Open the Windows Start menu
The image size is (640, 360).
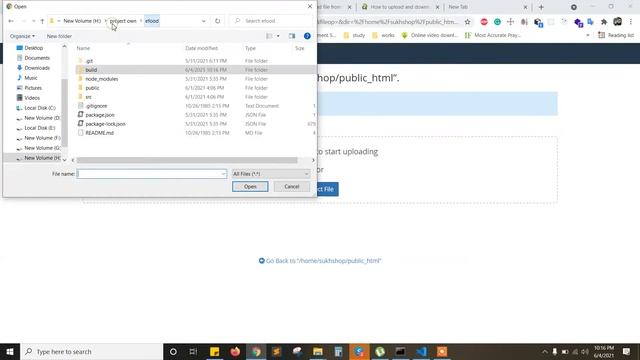pos(10,351)
